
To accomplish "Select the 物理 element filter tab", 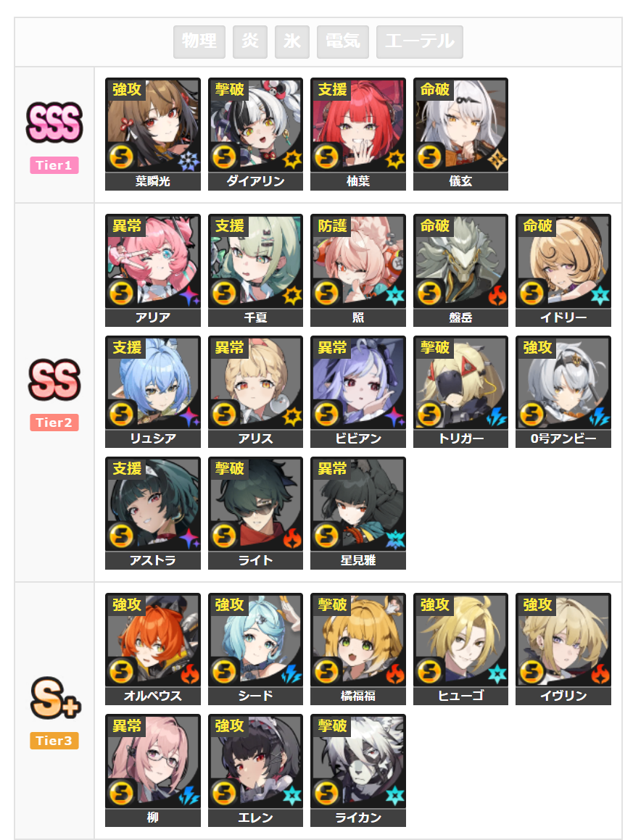I will (x=199, y=41).
